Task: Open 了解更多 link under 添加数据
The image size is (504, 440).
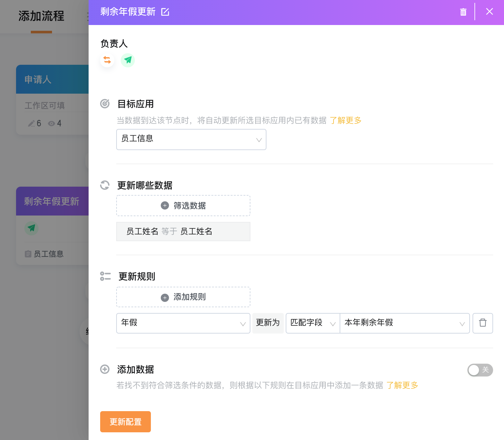Action: [x=402, y=385]
